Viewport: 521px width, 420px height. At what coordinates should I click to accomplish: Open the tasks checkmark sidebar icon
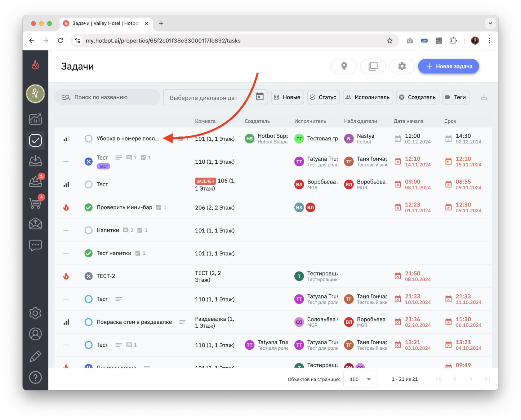coord(35,140)
